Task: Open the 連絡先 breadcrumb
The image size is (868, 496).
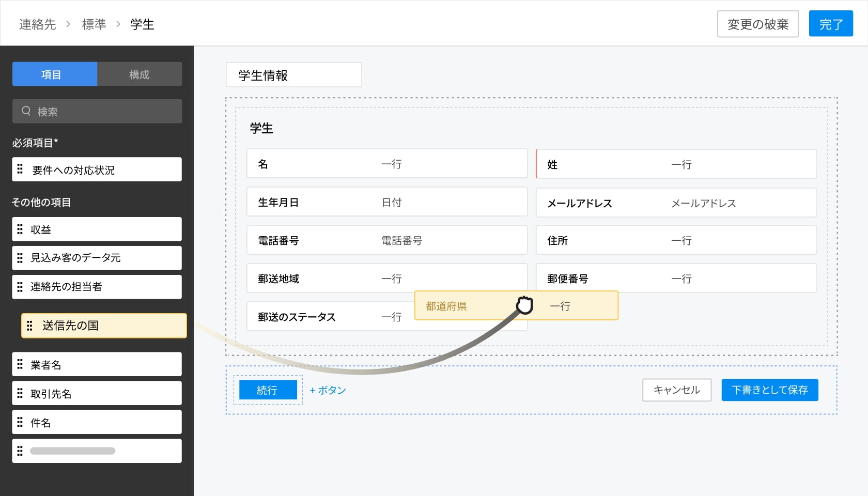Action: tap(37, 24)
